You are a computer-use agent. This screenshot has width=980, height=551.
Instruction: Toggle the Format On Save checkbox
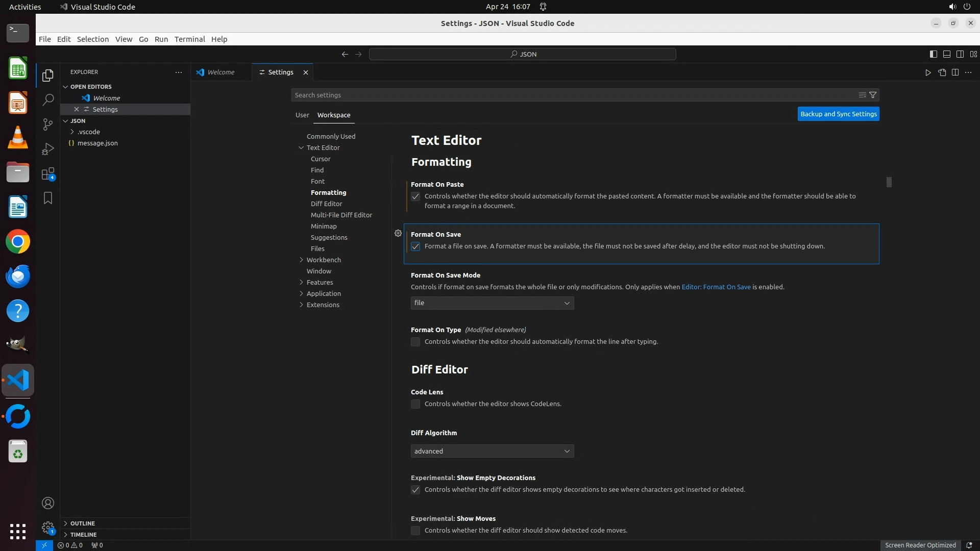tap(415, 246)
